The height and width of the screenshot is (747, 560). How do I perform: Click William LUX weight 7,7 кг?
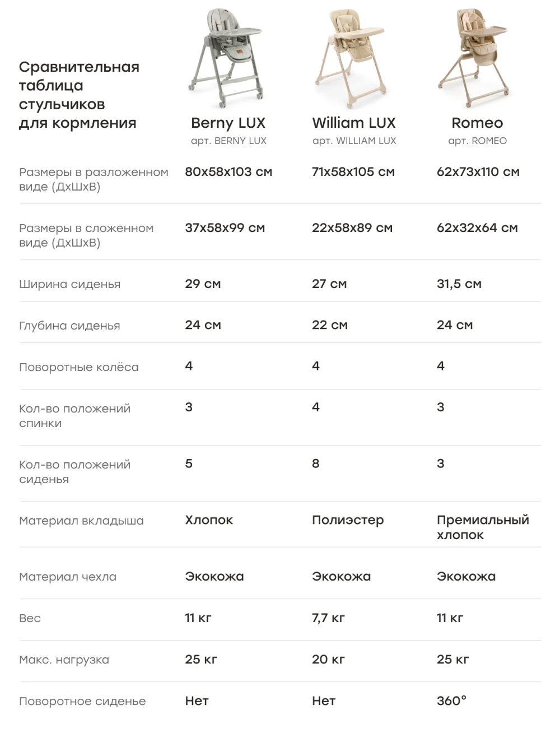tap(328, 618)
